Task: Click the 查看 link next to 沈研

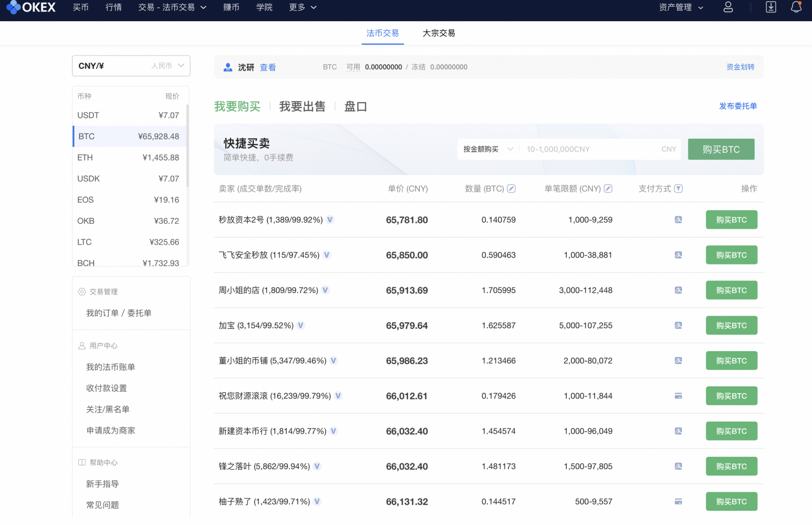Action: (268, 67)
